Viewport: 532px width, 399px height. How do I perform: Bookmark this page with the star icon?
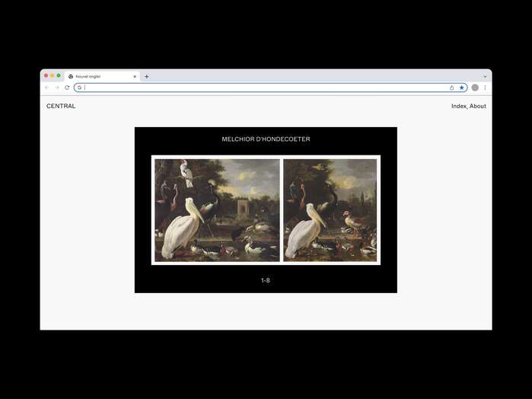pos(461,88)
